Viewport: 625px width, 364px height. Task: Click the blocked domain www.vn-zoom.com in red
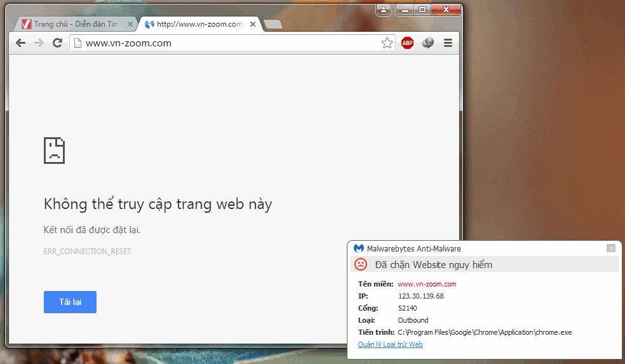click(x=427, y=284)
